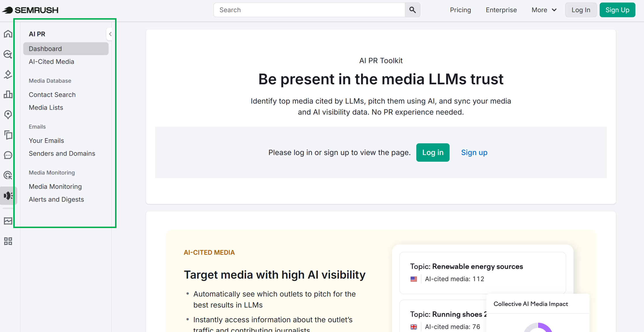Open the Home icon in left rail

click(8, 34)
